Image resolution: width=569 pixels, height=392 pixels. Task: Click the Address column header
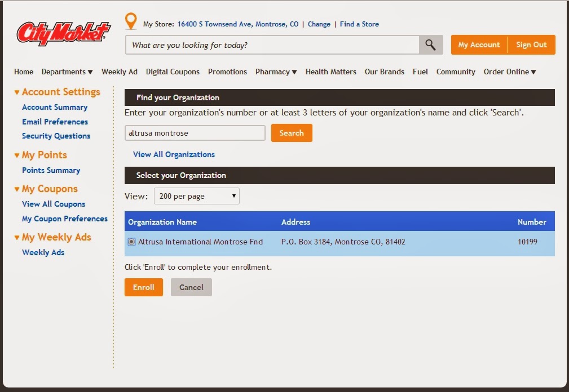[x=295, y=222]
